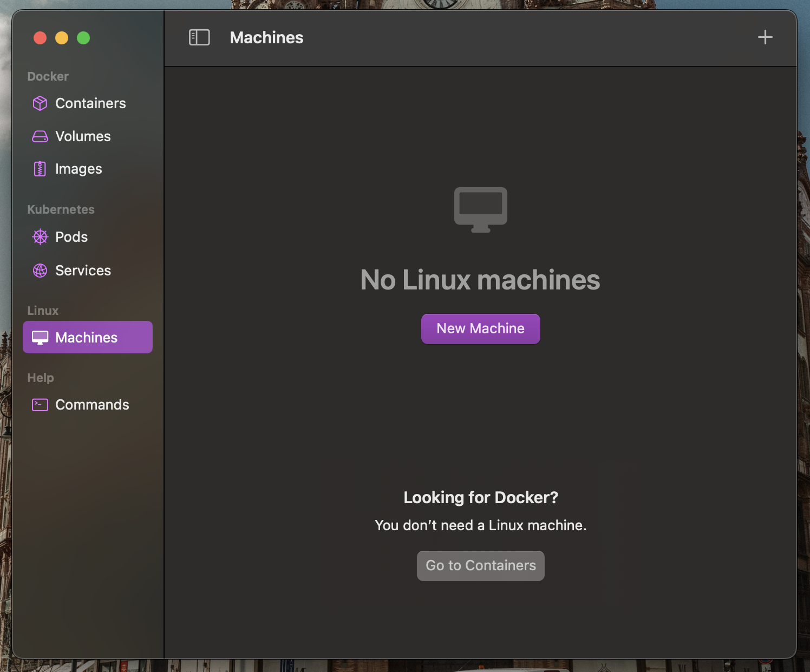Open Commands using the terminal icon
The height and width of the screenshot is (672, 810).
tap(40, 404)
